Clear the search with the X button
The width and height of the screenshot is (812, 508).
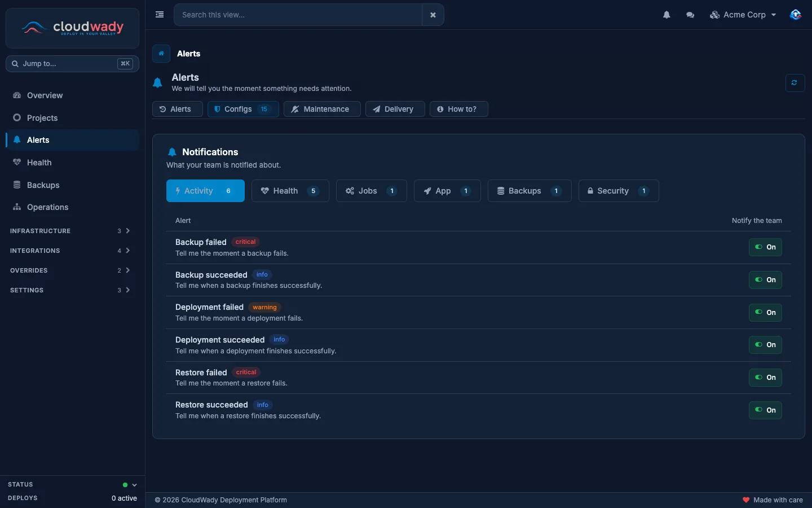(433, 15)
